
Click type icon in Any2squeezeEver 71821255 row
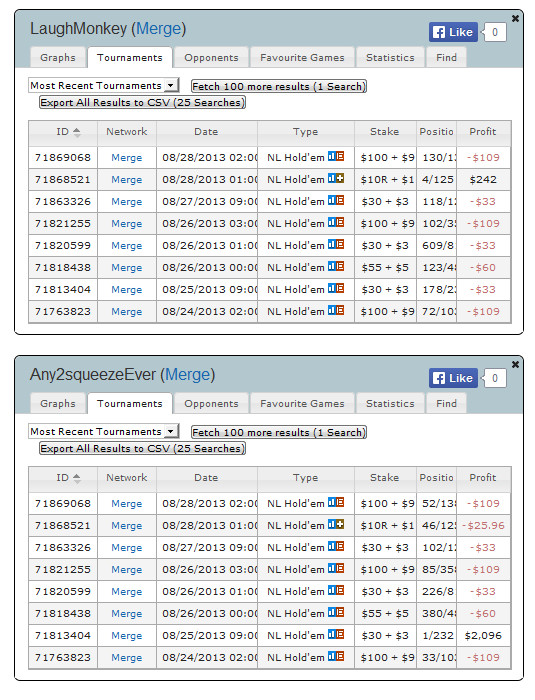point(336,568)
